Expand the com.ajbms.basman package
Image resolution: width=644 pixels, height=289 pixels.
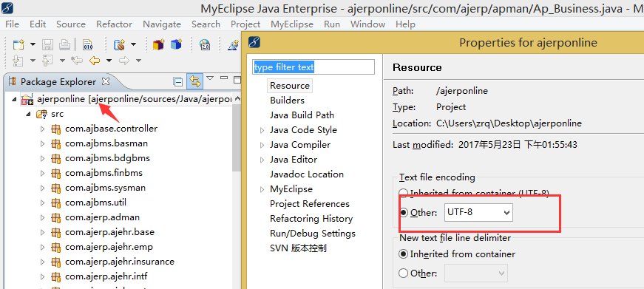(42, 143)
